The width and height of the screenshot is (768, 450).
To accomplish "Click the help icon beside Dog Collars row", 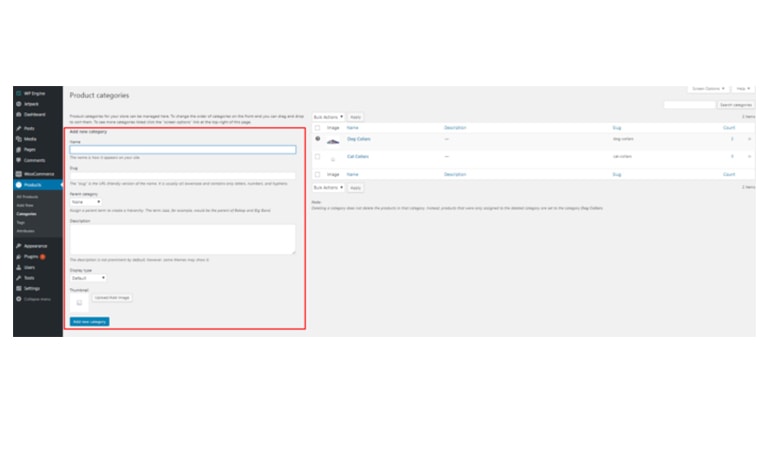I will click(318, 139).
